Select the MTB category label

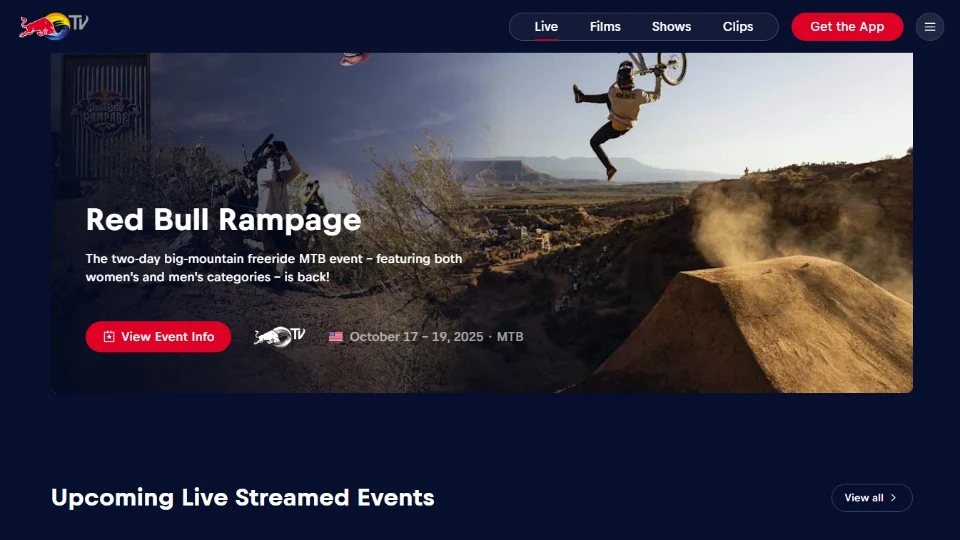[x=510, y=337]
